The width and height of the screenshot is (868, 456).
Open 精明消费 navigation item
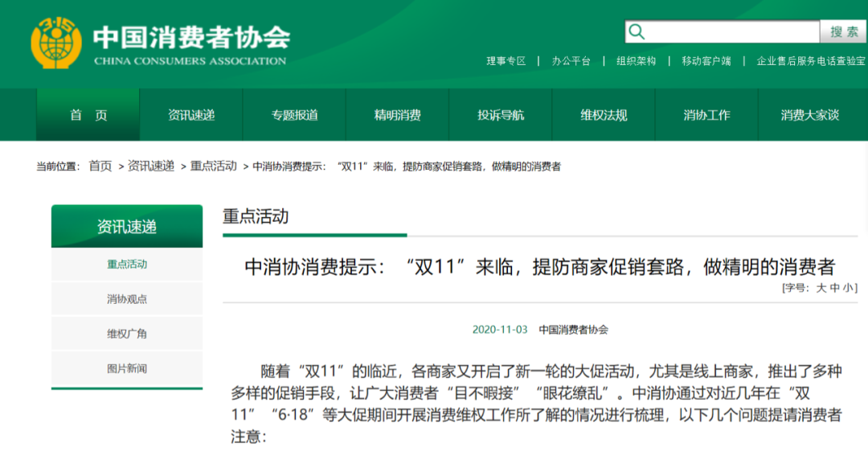[397, 115]
